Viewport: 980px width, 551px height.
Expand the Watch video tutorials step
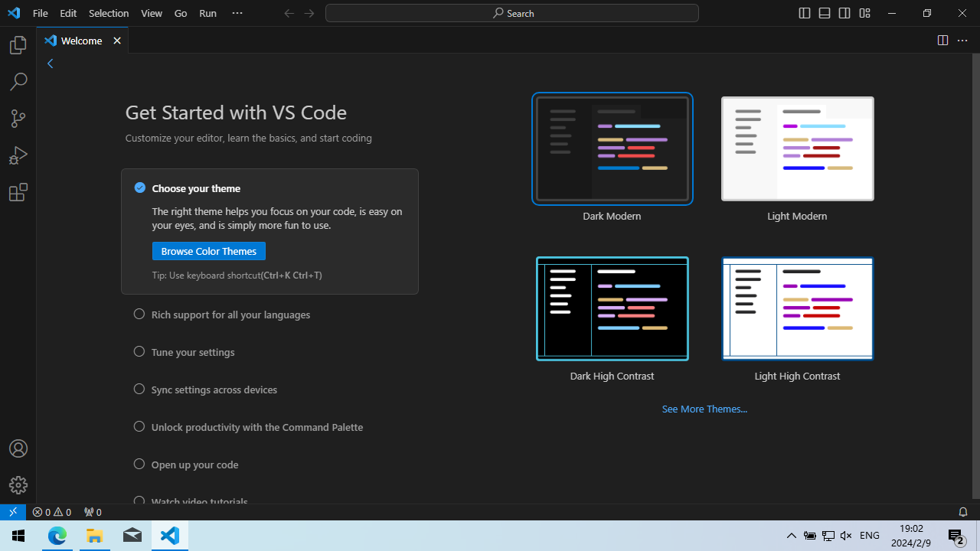tap(199, 501)
